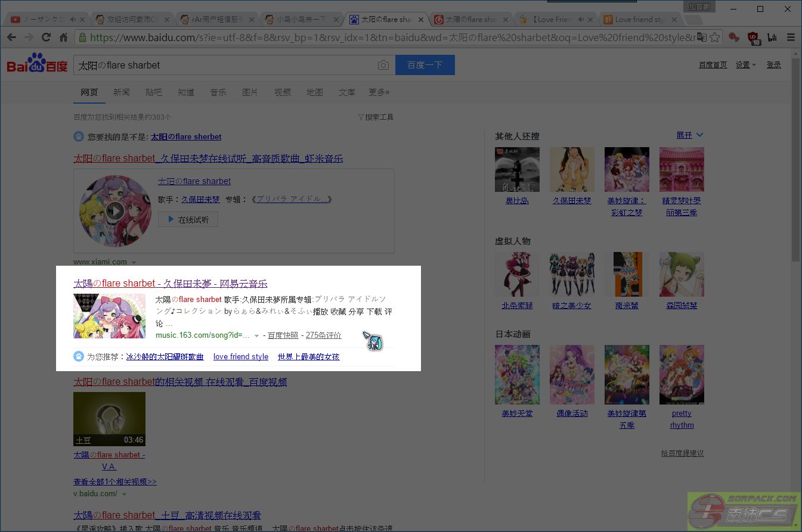Mute the YouTube tab audio icon

(x=73, y=19)
